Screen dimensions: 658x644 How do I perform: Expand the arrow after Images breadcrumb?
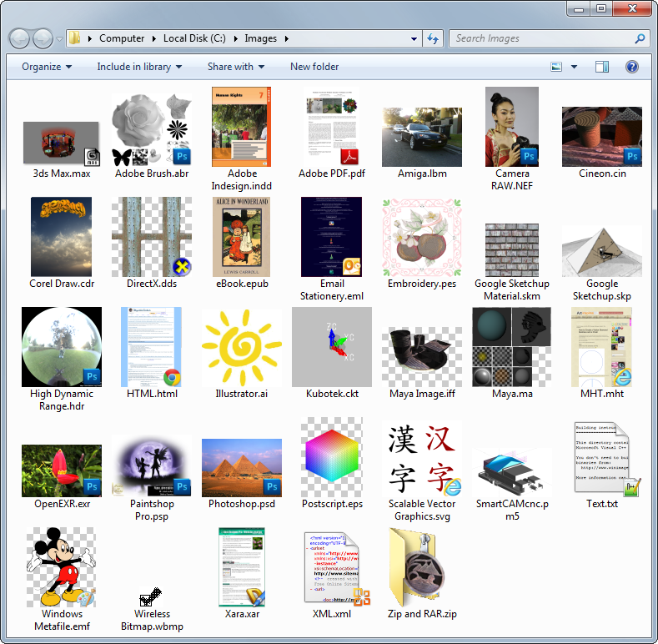coord(287,38)
